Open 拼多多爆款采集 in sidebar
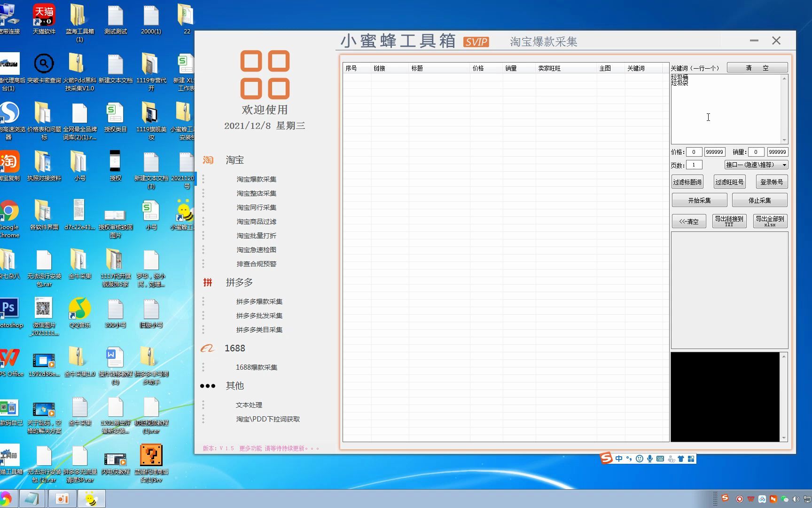This screenshot has width=812, height=508. (259, 302)
